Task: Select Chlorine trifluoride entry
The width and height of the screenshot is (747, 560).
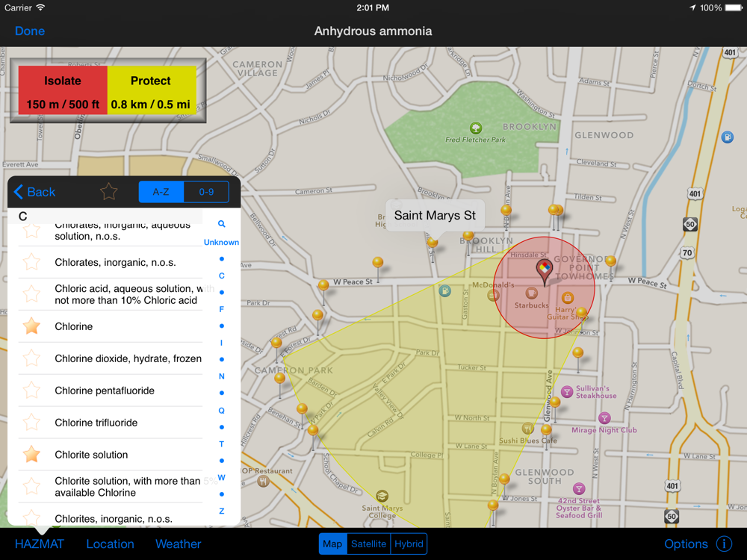Action: click(111, 423)
